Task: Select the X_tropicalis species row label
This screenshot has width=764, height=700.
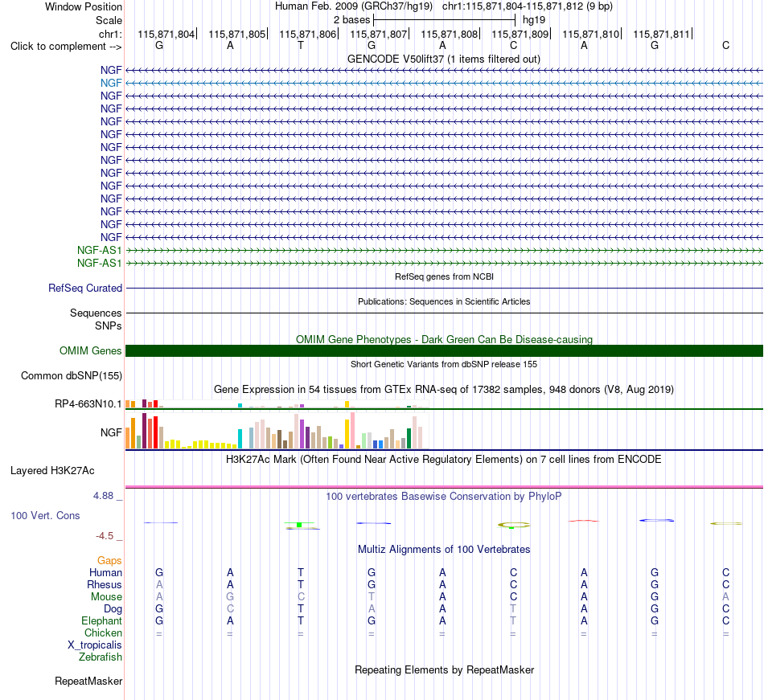Action: click(x=95, y=645)
